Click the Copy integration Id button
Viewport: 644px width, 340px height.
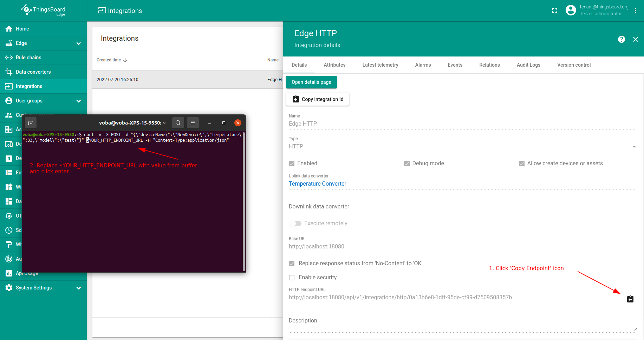318,99
